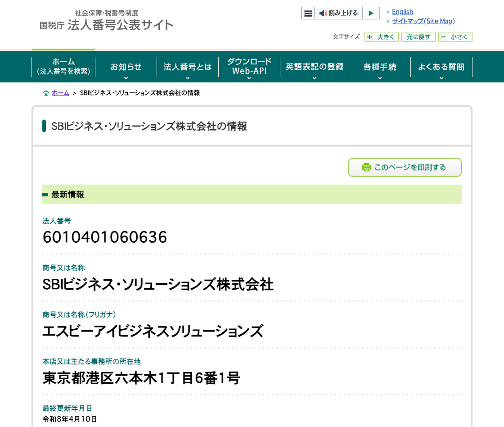Expand chevron under お知らせ
This screenshot has height=427, width=504.
tap(126, 78)
